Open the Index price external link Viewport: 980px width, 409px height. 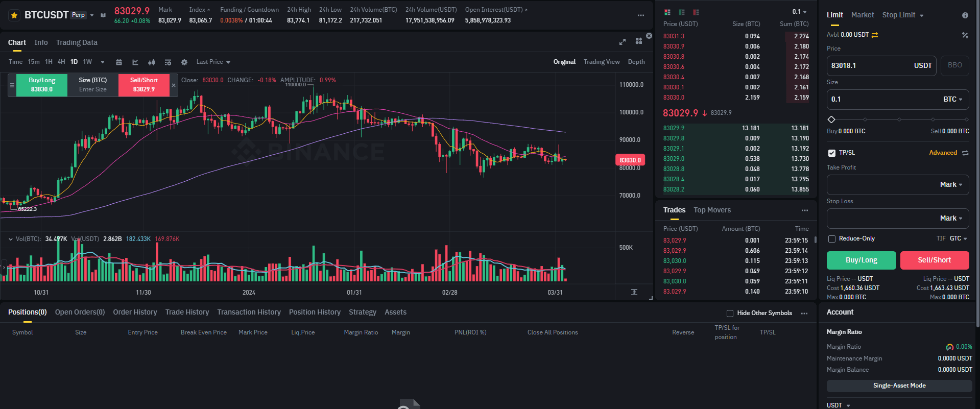pyautogui.click(x=208, y=10)
